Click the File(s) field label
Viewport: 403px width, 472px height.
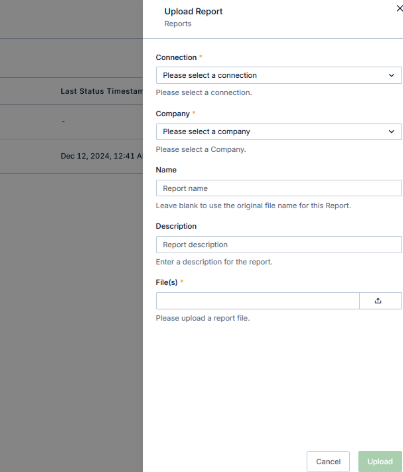(x=166, y=283)
